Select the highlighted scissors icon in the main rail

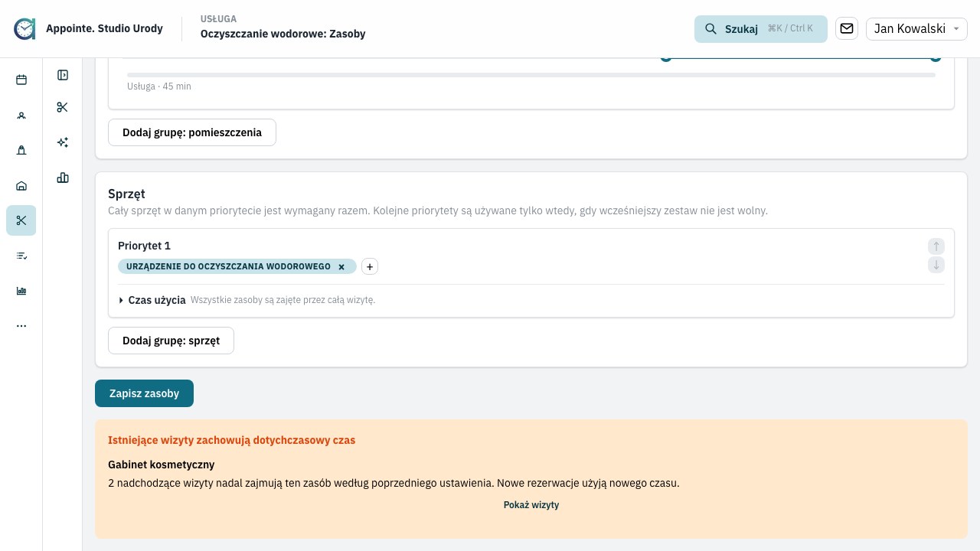(x=21, y=220)
